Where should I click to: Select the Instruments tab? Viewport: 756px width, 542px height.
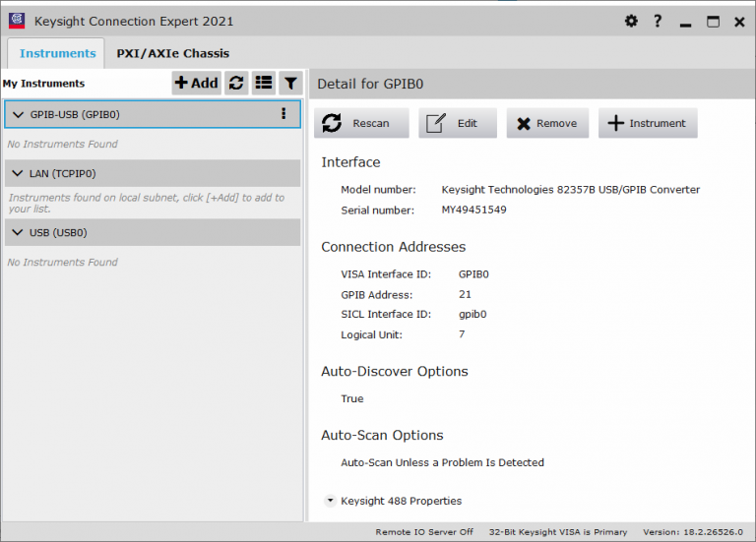[57, 53]
